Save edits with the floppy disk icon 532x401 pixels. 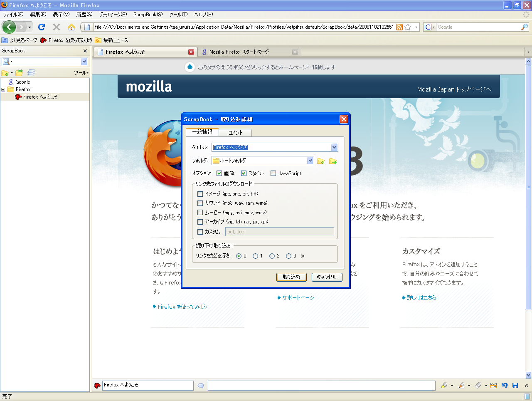point(515,386)
